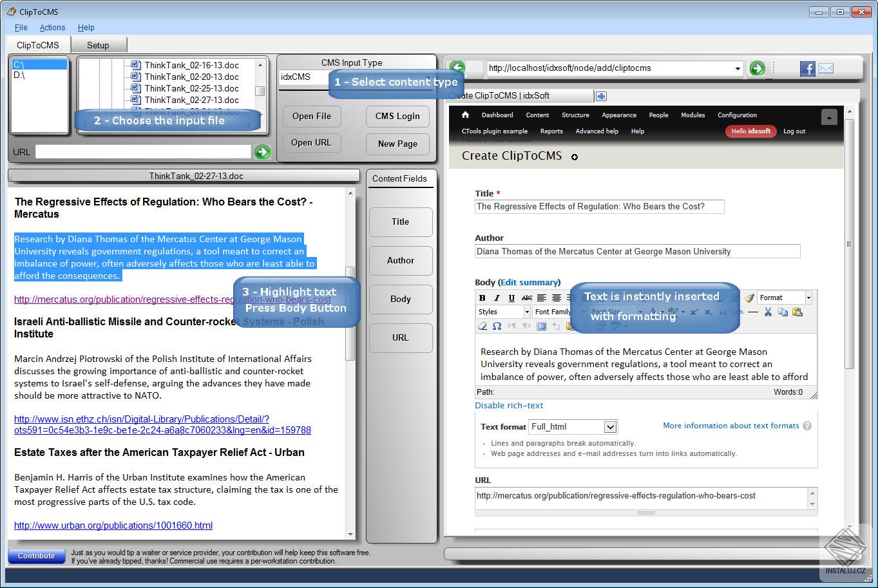Apply Italic formatting in the Body editor

coord(497,298)
